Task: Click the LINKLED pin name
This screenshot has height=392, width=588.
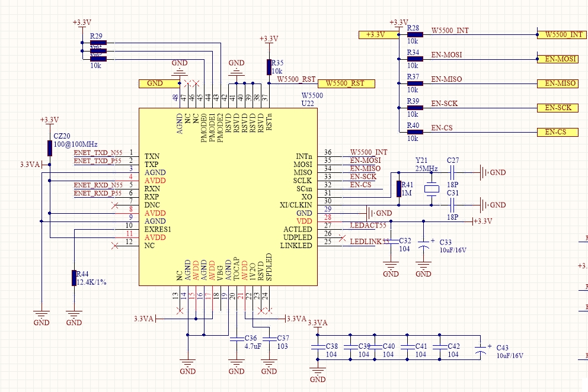Action: tap(296, 246)
